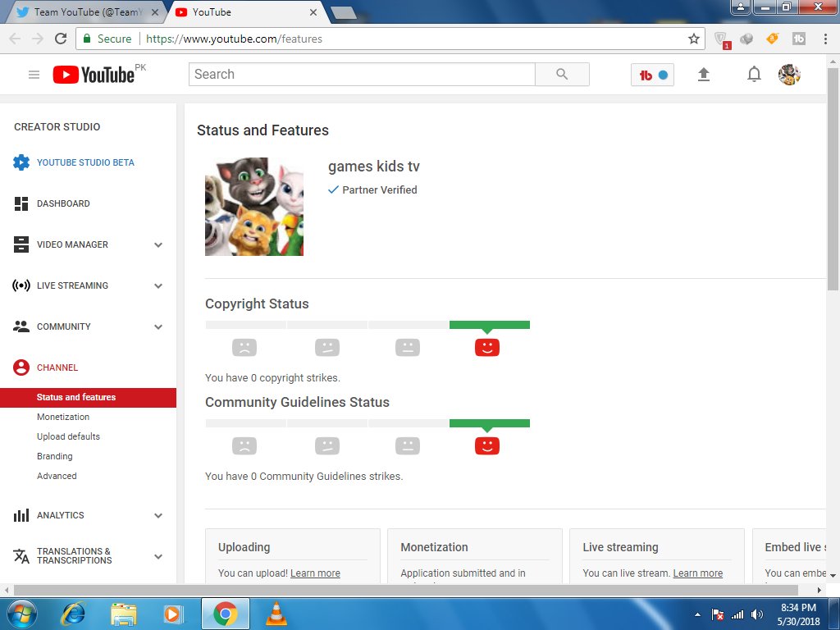
Task: Select the YouTube browser tab
Action: pos(244,12)
